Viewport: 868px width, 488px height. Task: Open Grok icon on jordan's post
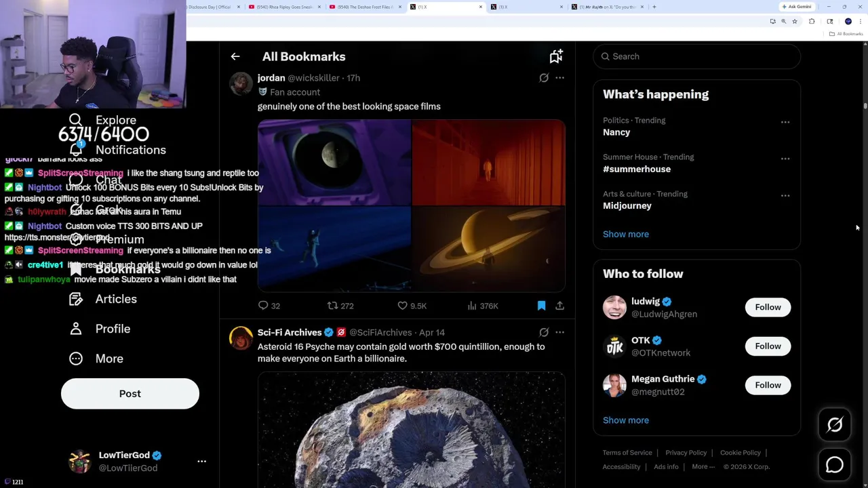coord(544,78)
